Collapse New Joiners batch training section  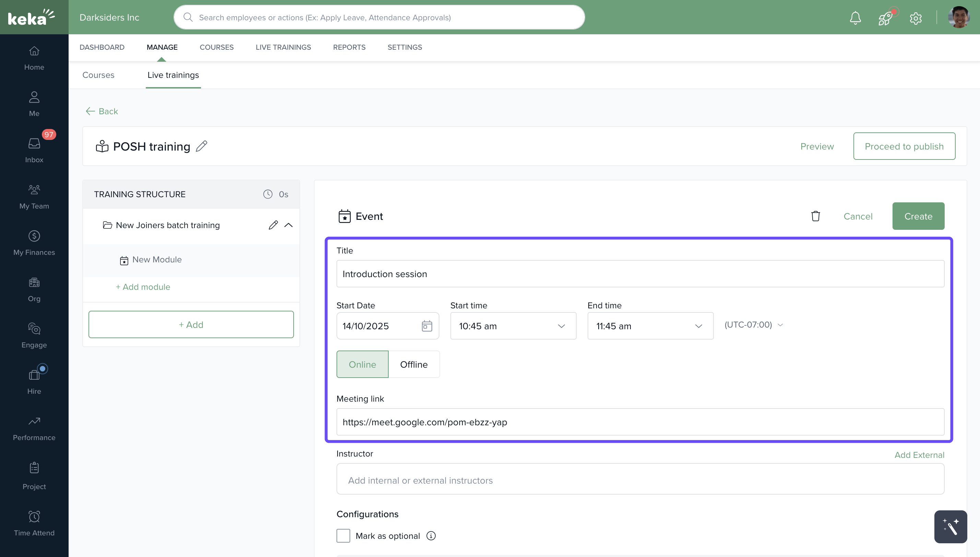288,225
